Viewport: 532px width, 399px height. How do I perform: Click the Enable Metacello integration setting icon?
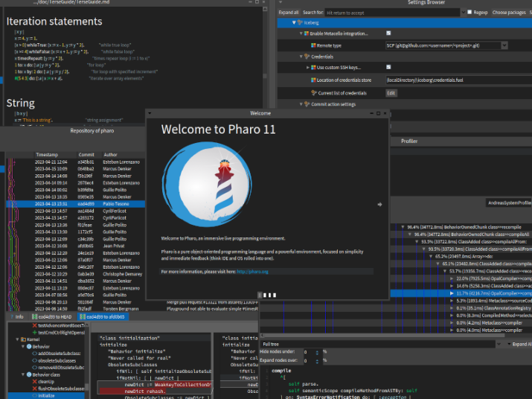pyautogui.click(x=307, y=33)
